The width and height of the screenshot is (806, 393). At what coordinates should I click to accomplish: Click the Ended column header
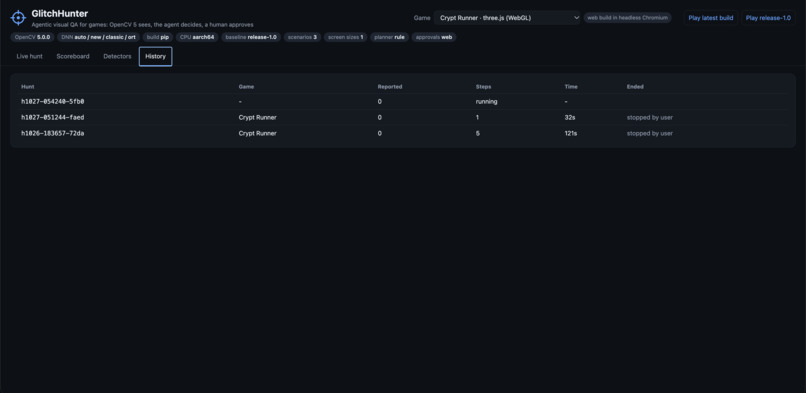[635, 87]
